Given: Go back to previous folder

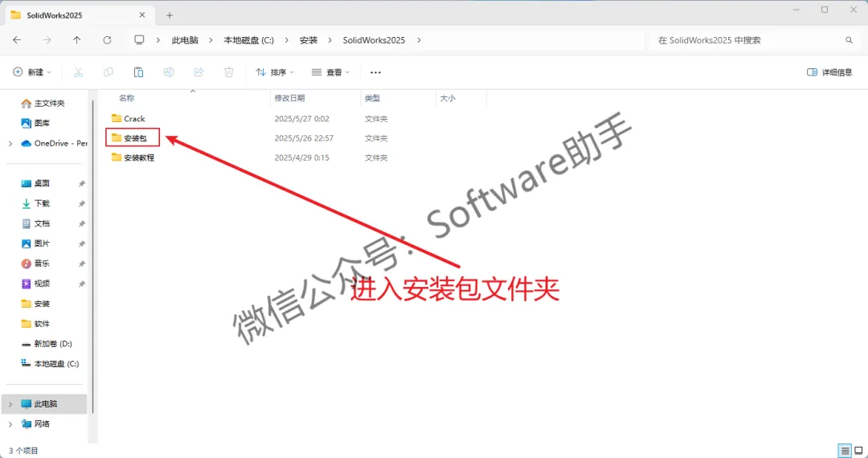Looking at the screenshot, I should pos(17,40).
